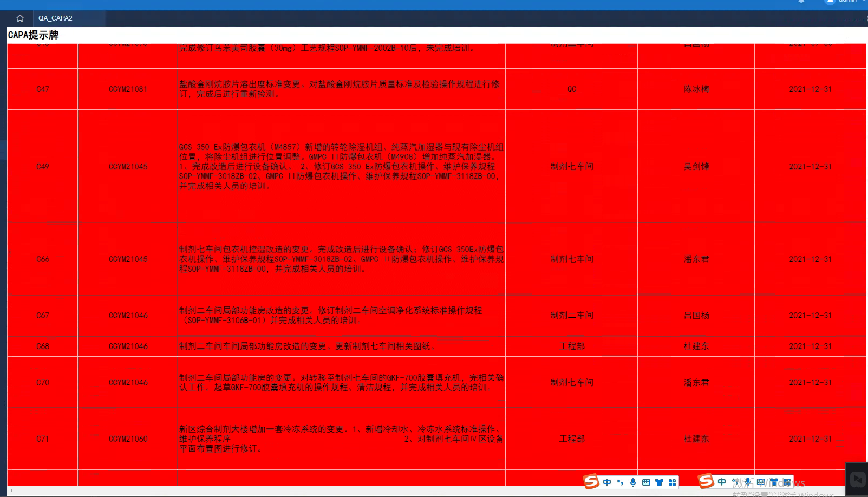868x497 pixels.
Task: Select the C70 cell
Action: click(x=43, y=383)
